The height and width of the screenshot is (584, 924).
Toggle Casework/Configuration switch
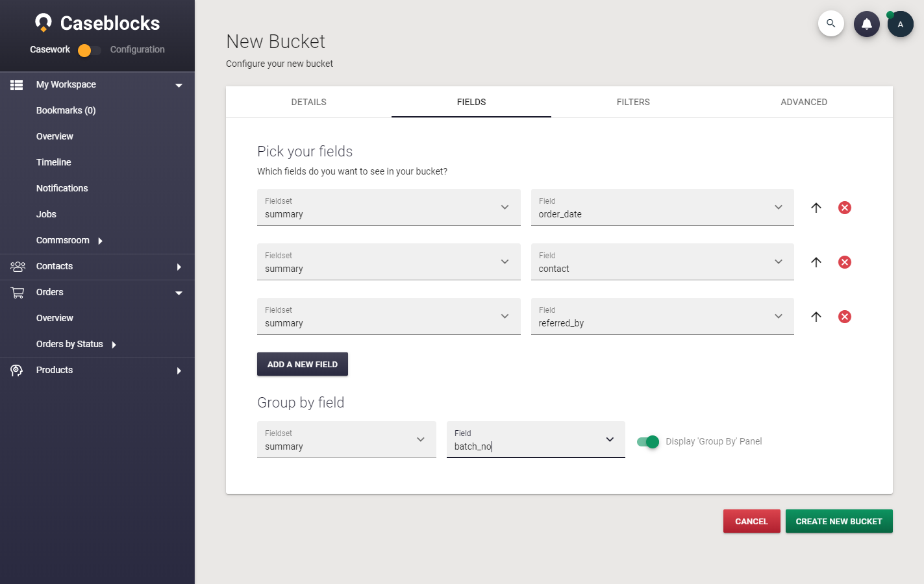[89, 50]
